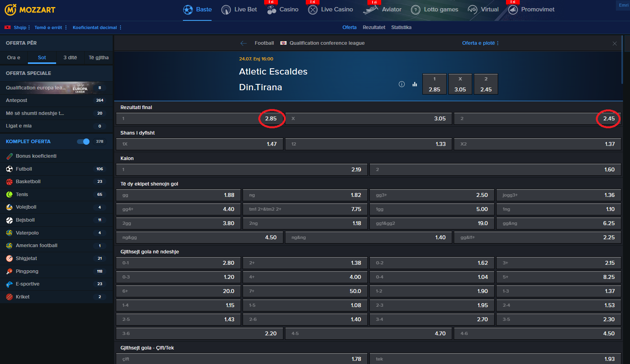Select the Shigjetat darts icon
630x364 pixels.
[9, 258]
